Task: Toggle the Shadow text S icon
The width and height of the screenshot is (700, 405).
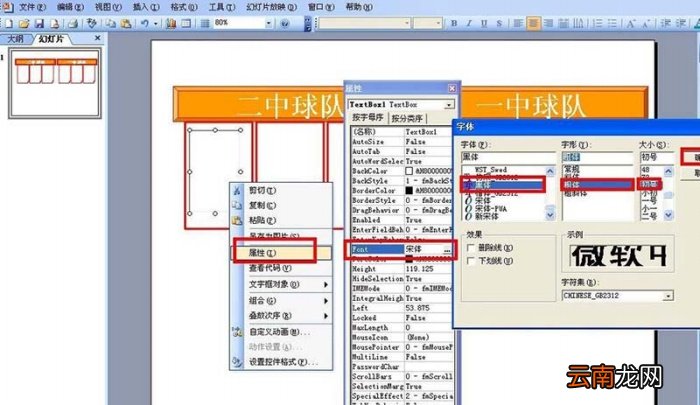Action: [499, 23]
